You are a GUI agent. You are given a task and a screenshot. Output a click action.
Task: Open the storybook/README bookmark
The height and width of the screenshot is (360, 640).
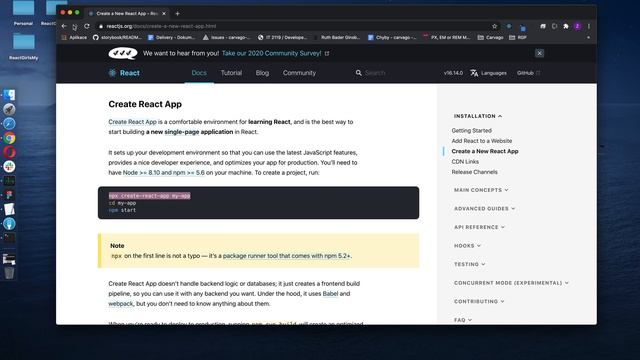(x=117, y=38)
